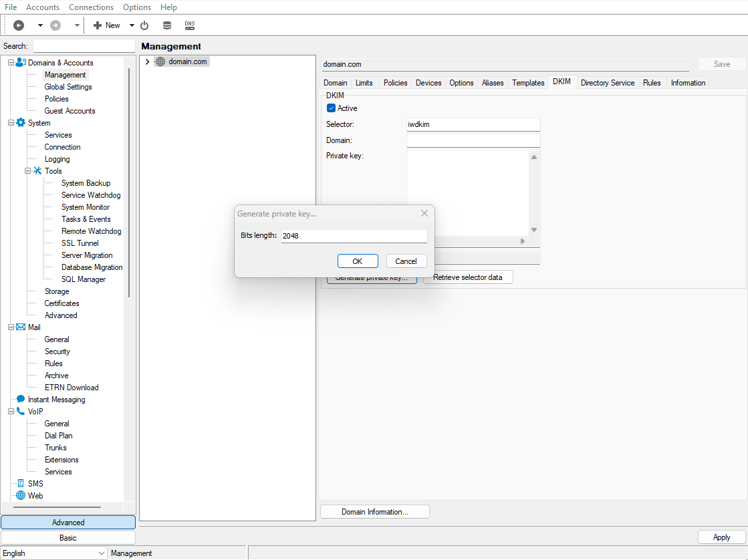Switch to the Directory Service tab

point(607,83)
